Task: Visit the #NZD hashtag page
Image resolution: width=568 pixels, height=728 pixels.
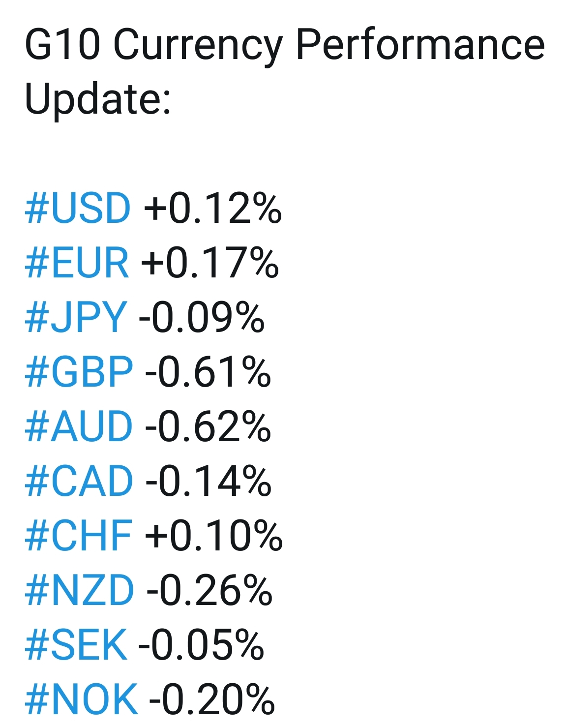Action: [x=79, y=590]
